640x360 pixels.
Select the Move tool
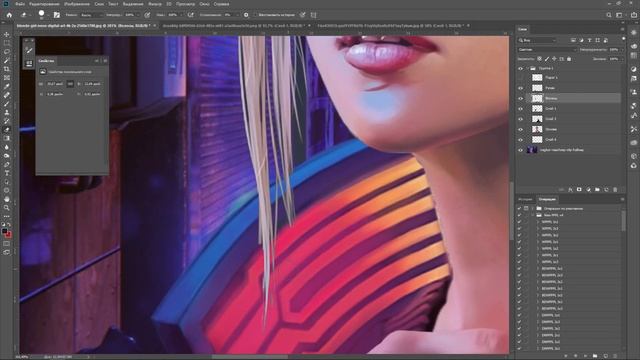click(x=7, y=34)
